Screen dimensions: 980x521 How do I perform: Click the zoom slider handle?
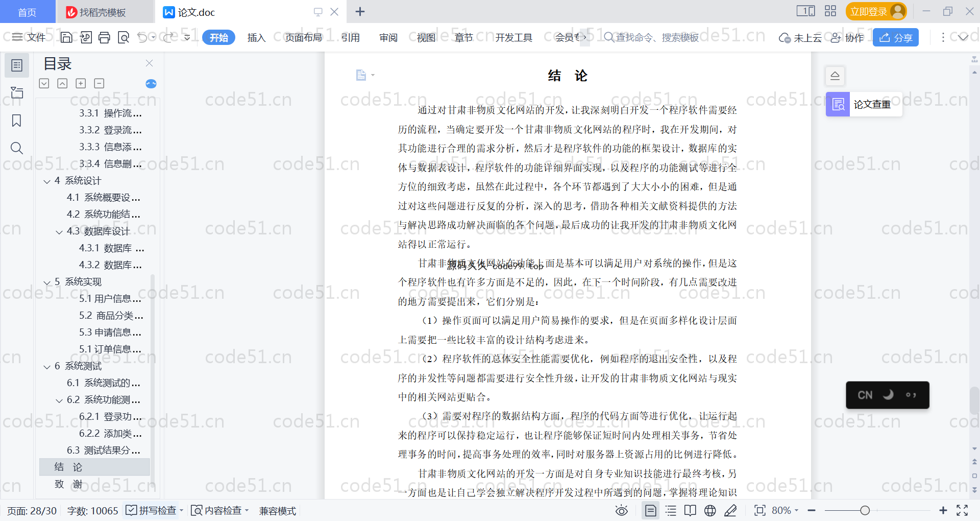click(865, 510)
